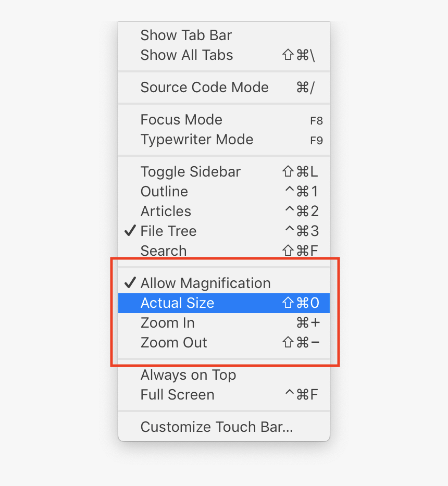The height and width of the screenshot is (486, 448).
Task: Click the F8 shortcut label
Action: [x=316, y=121]
